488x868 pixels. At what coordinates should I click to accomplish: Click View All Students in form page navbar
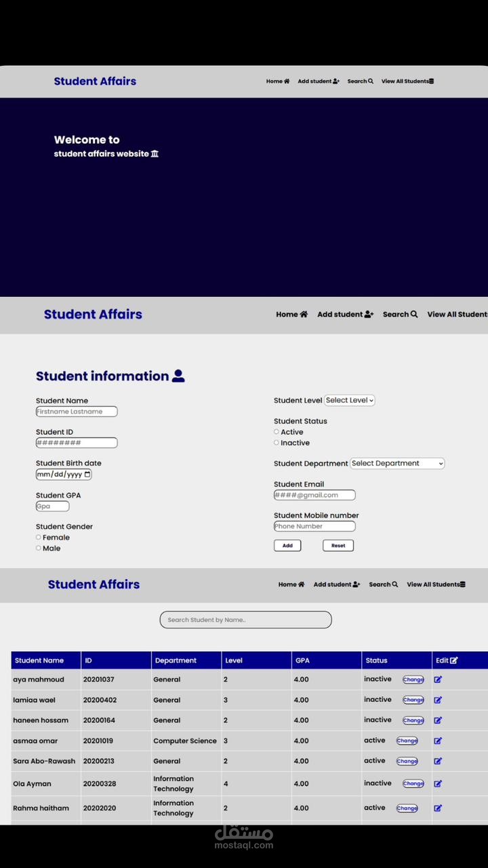pos(457,315)
